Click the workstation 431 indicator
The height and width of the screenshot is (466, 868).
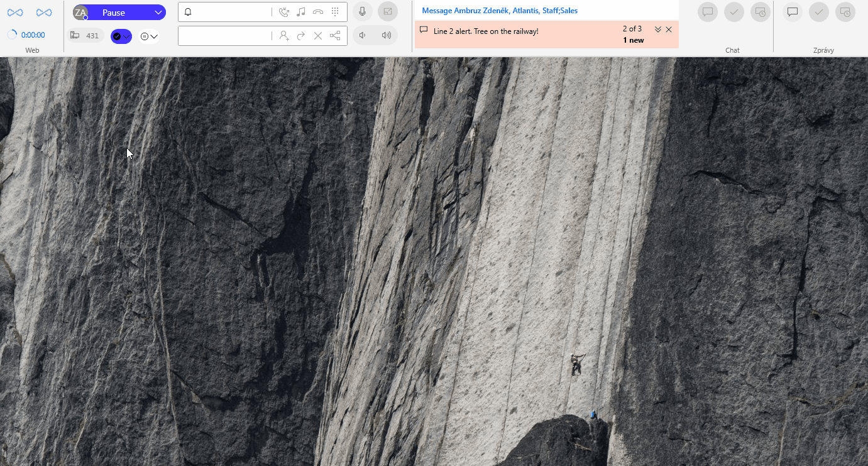(85, 36)
